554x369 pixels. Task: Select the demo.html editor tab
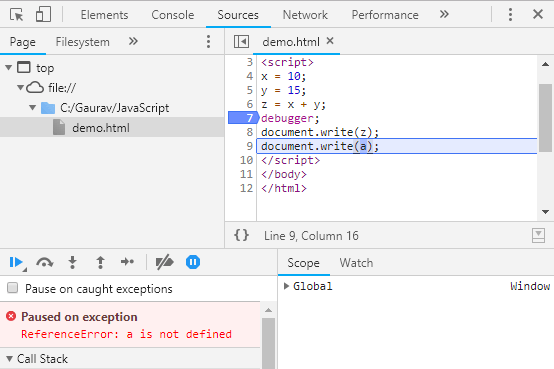point(291,42)
